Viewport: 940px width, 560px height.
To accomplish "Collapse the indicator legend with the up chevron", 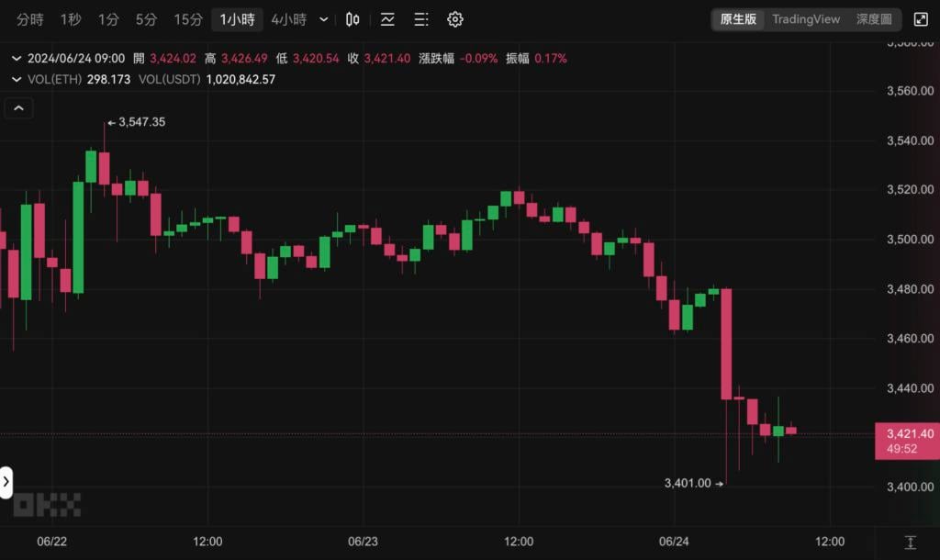I will pyautogui.click(x=18, y=108).
